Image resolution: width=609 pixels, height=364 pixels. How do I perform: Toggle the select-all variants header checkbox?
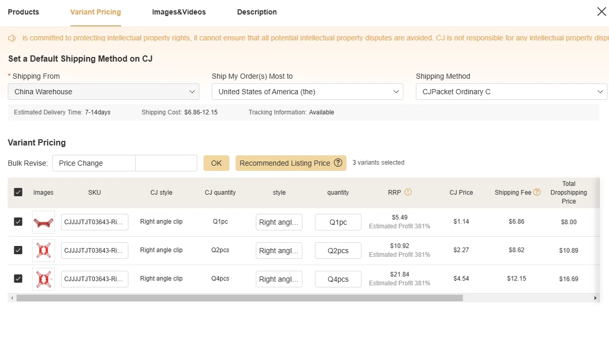18,192
